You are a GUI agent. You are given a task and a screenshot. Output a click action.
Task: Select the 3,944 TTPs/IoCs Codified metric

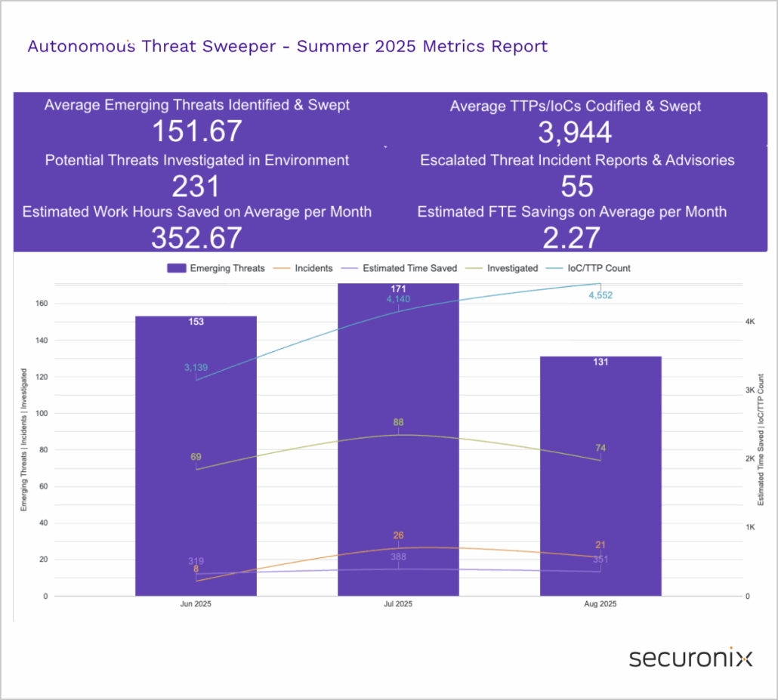[x=575, y=133]
